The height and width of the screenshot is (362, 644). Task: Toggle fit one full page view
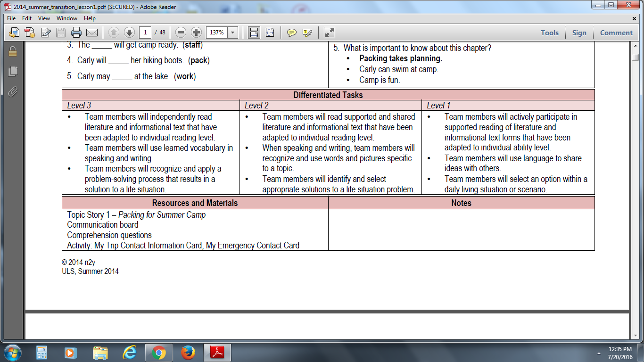tap(270, 33)
